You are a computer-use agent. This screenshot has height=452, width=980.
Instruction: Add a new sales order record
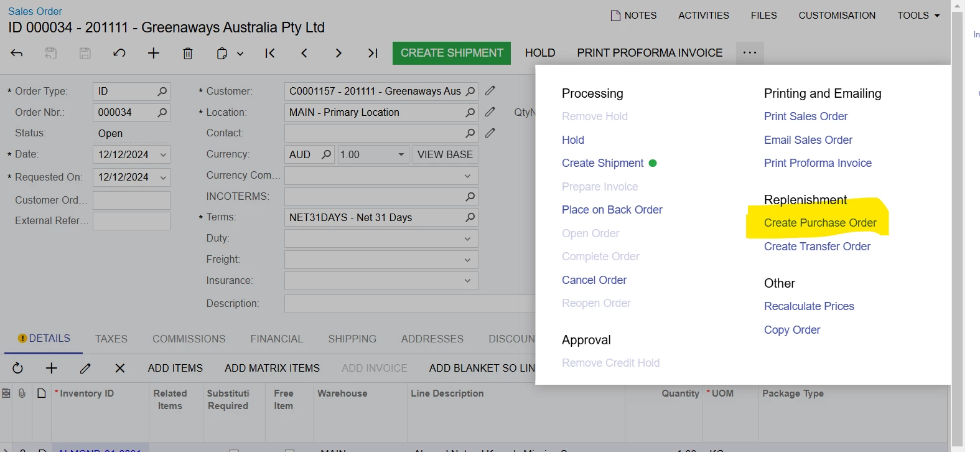[x=154, y=54]
